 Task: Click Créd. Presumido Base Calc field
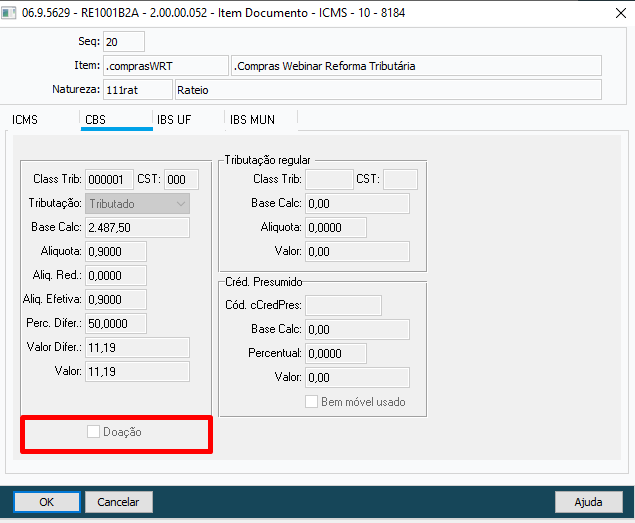pyautogui.click(x=357, y=329)
